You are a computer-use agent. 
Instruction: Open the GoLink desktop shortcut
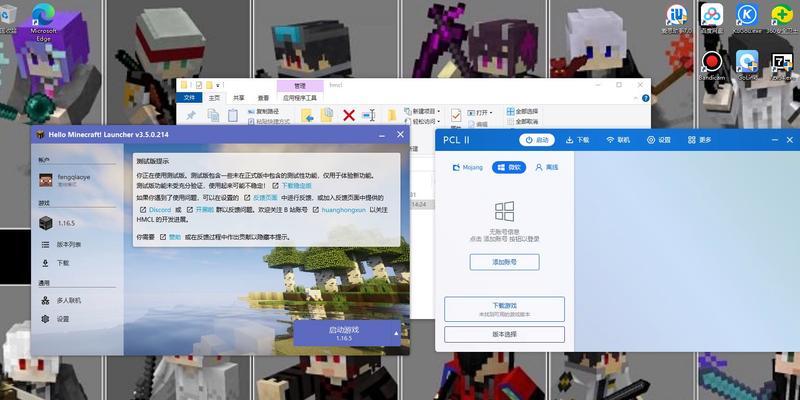pos(747,66)
